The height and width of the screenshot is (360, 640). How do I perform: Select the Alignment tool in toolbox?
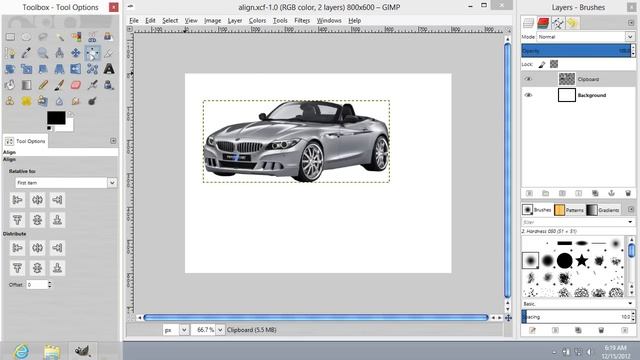(x=92, y=53)
